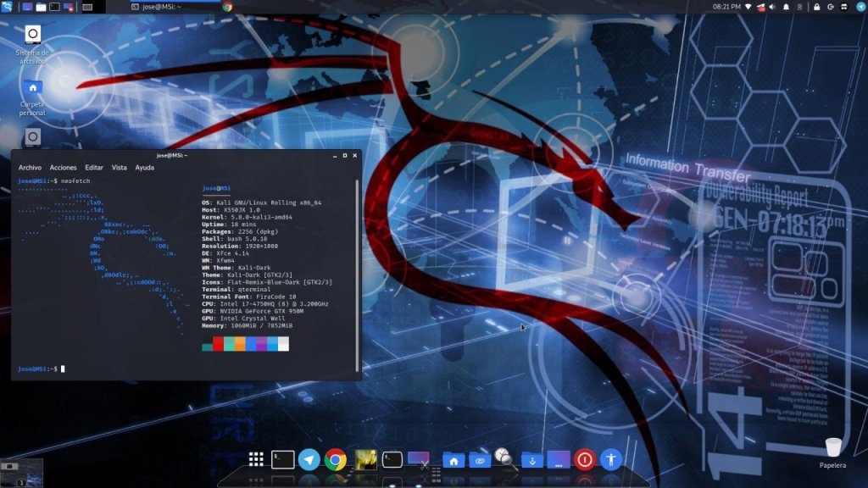The image size is (868, 488).
Task: Click the accessibility icon in the dock
Action: point(611,459)
